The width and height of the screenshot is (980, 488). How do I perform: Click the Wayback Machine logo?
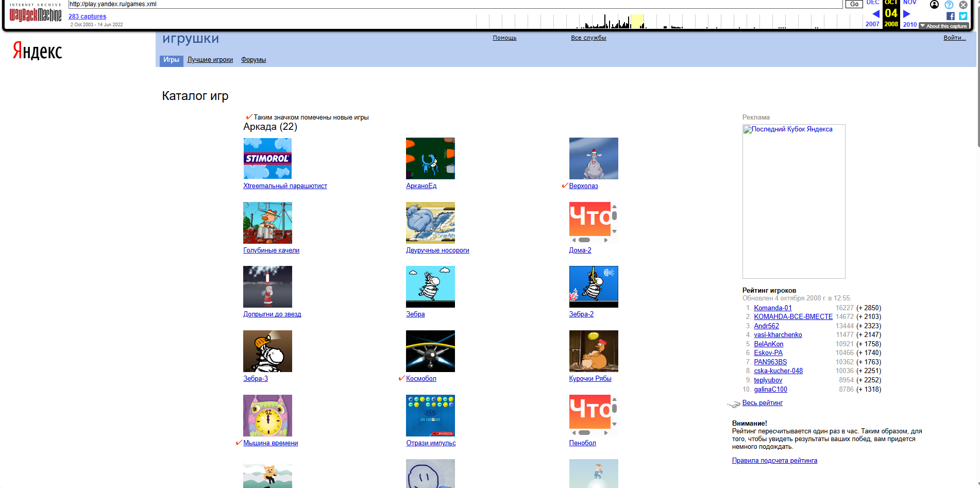(36, 13)
